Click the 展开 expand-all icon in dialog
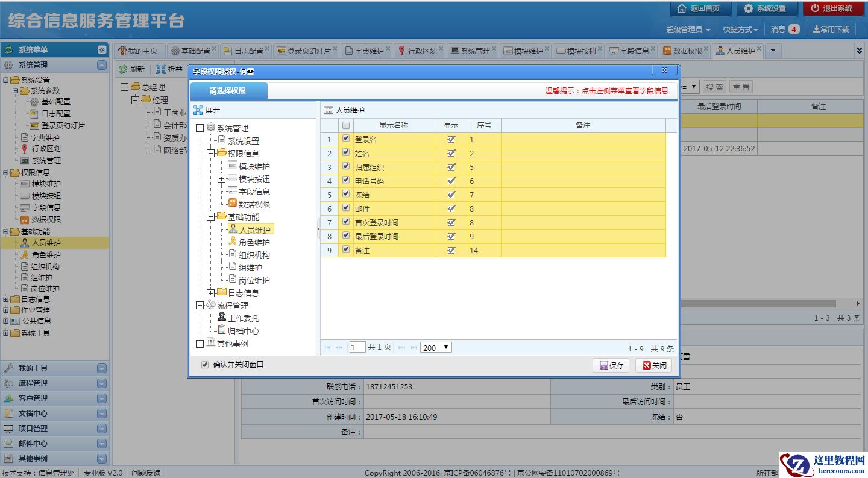 coord(198,110)
